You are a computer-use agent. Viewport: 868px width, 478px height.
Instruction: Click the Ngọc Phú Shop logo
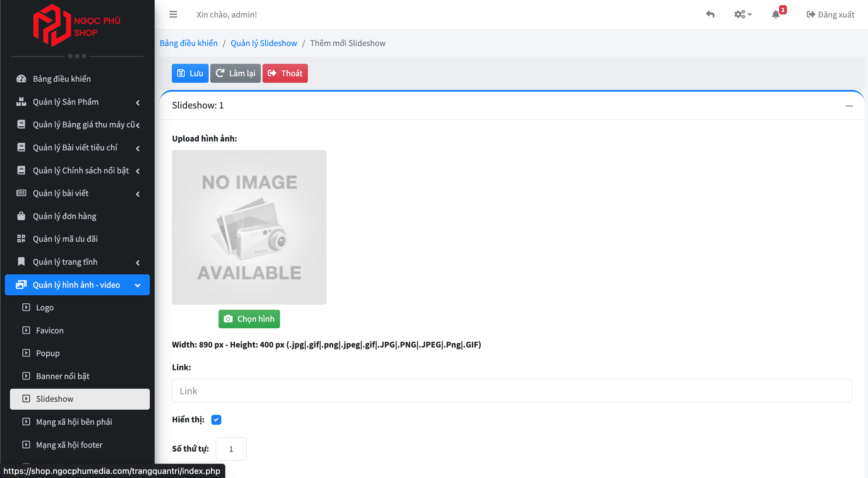tap(77, 26)
